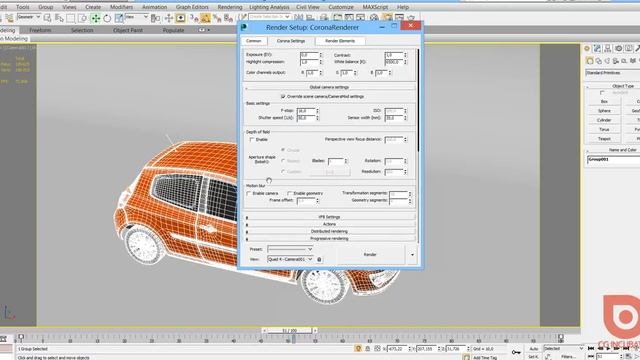Expand the Distributed rendering rollout
The width and height of the screenshot is (640, 360).
[329, 231]
